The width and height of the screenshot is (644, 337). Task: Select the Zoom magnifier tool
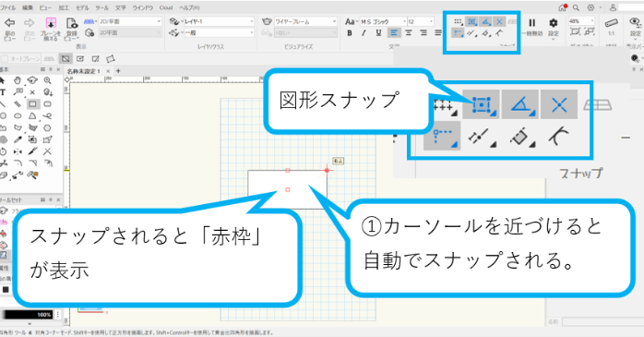[48, 80]
